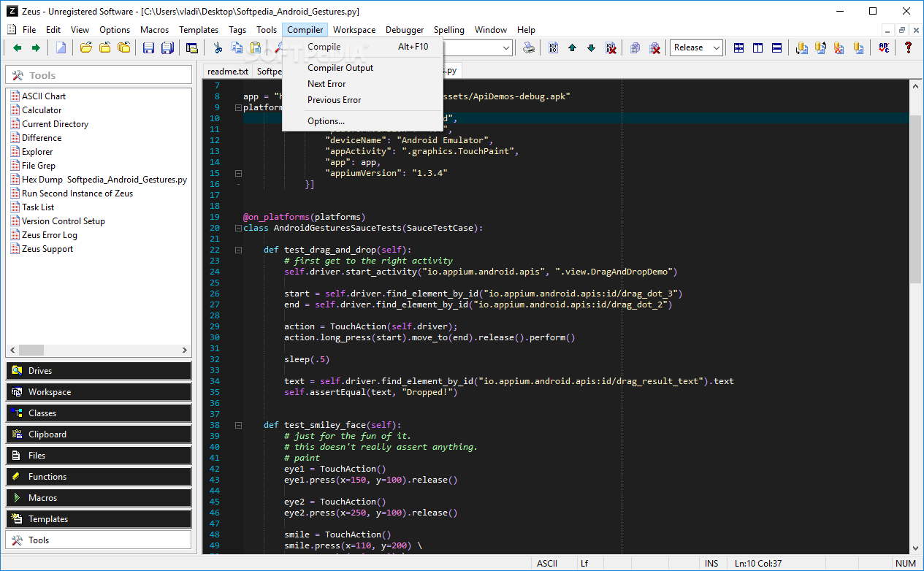Toggle the INS insert mode indicator

pyautogui.click(x=711, y=564)
